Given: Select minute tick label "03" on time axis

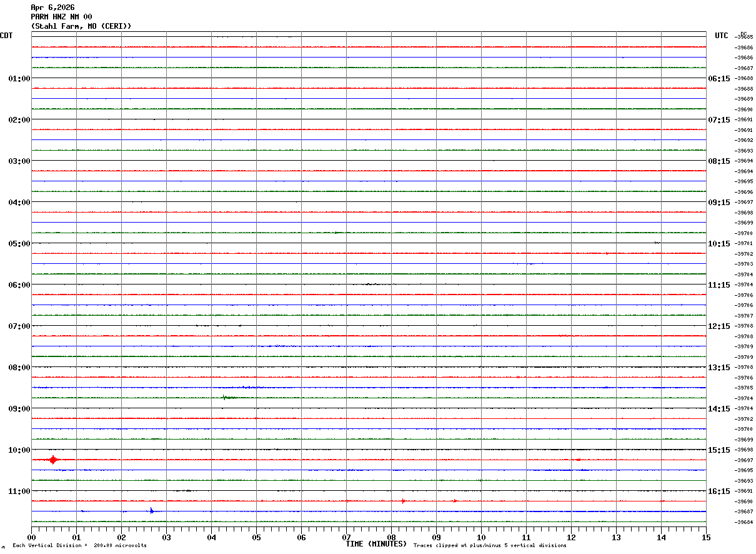Looking at the screenshot, I should click(x=166, y=536).
